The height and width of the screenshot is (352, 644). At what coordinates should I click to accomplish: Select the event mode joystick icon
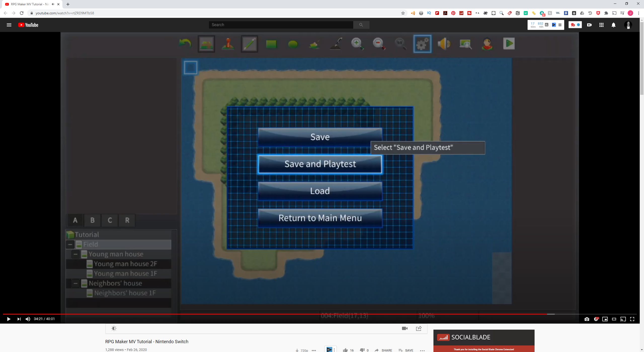pos(228,44)
